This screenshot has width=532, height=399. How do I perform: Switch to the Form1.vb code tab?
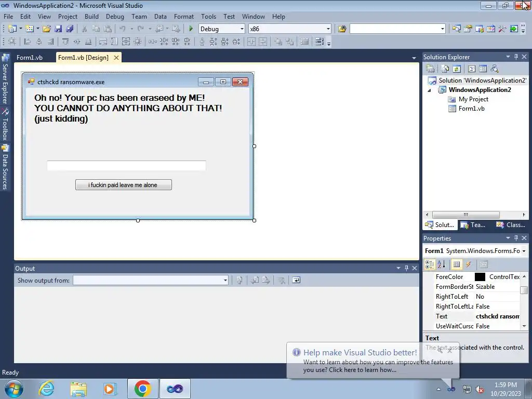pos(30,57)
